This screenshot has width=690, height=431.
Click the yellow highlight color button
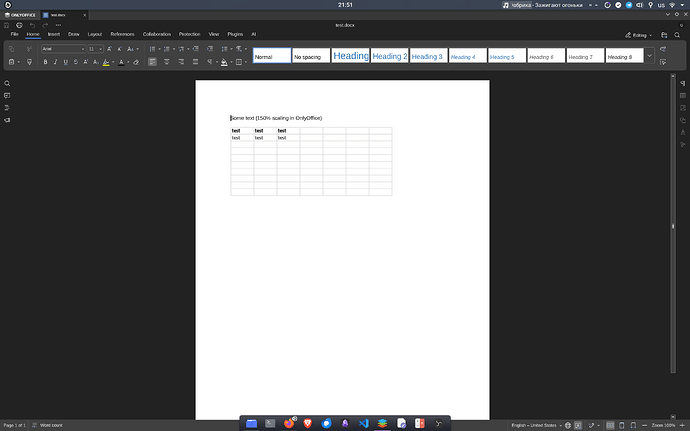point(106,62)
